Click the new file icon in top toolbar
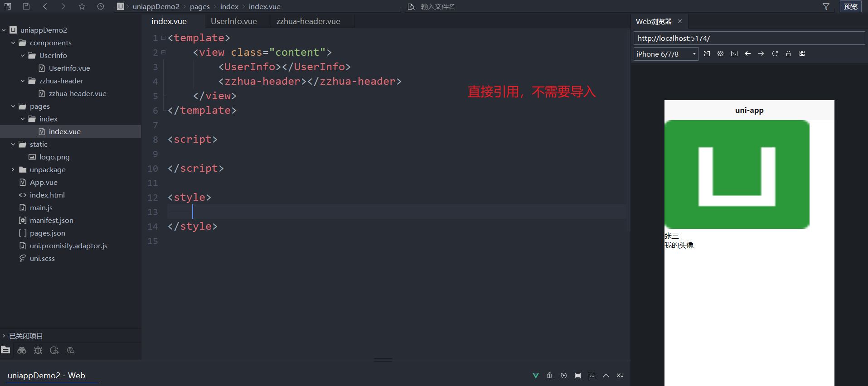The image size is (868, 386). (8, 6)
